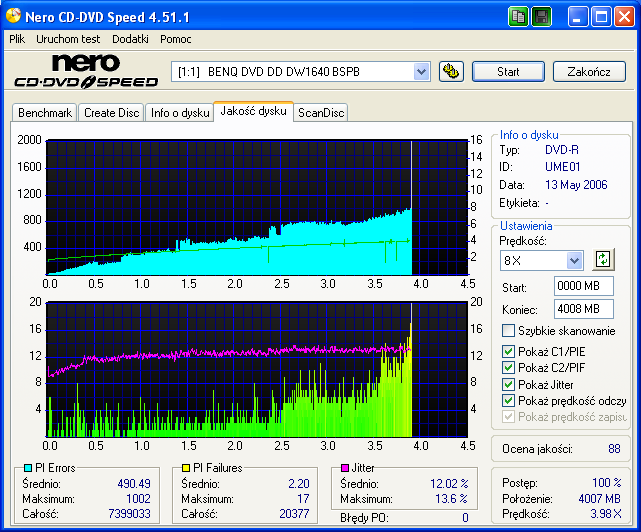641x532 pixels.
Task: Click the disc type value DVD-R
Action: pos(562,150)
